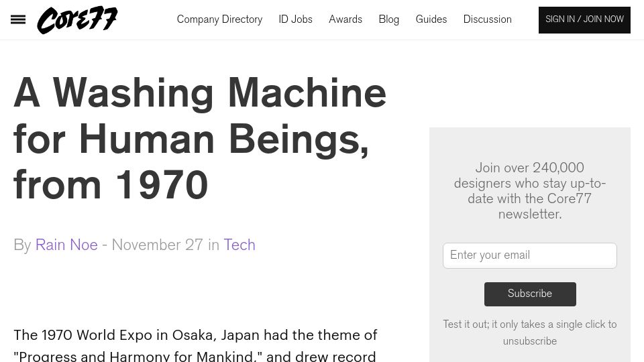Image resolution: width=644 pixels, height=362 pixels.
Task: Open the hamburger menu icon
Action: (18, 19)
